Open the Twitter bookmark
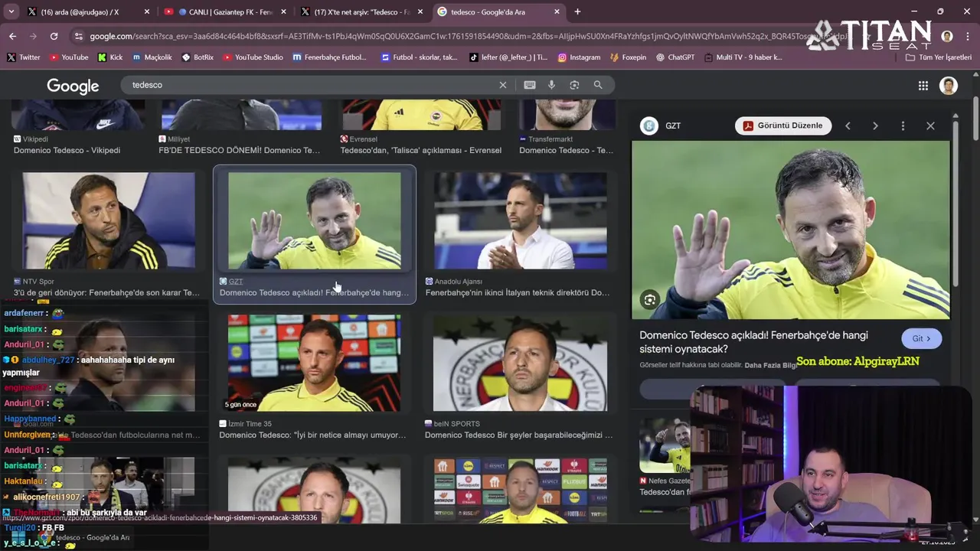980x551 pixels. point(24,57)
